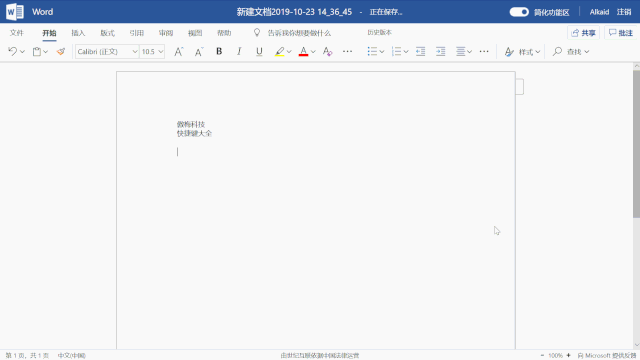Click the text line ending in 大全
The width and height of the screenshot is (640, 360).
(194, 133)
